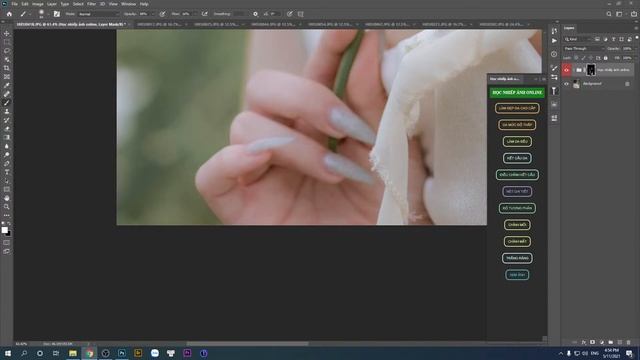Toggle lock all in Layers panel
The width and height of the screenshot is (640, 360).
coord(606,58)
